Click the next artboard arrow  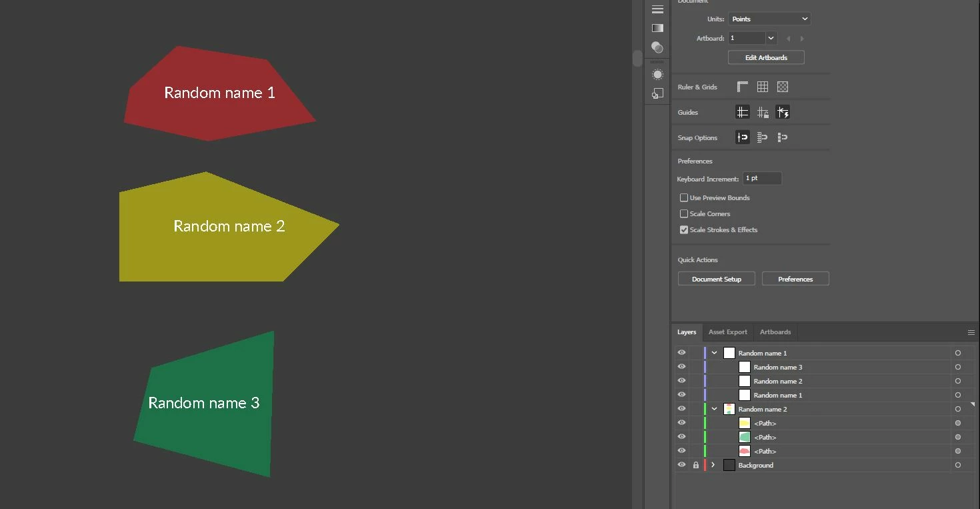point(802,39)
